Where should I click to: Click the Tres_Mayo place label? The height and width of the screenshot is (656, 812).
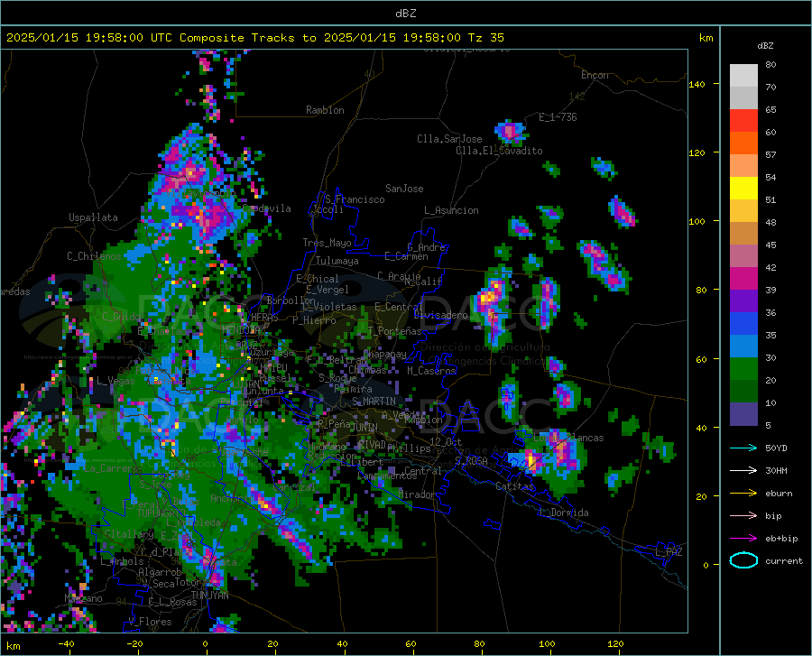[327, 243]
